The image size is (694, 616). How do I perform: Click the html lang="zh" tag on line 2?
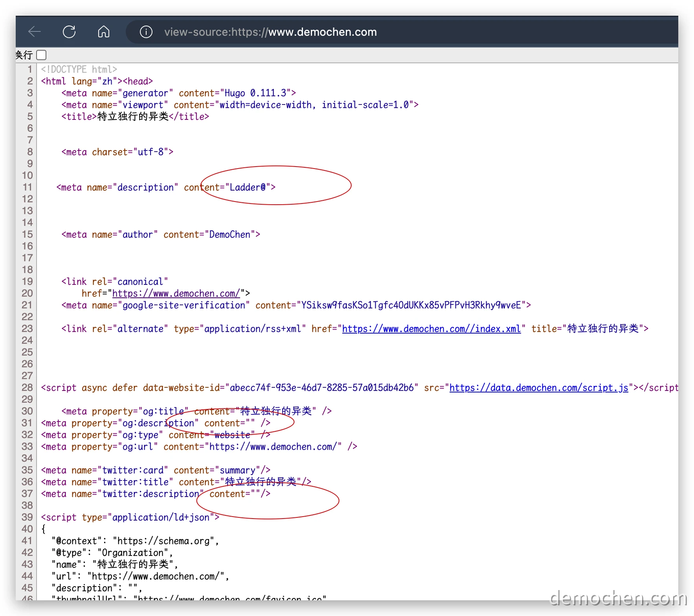(82, 81)
